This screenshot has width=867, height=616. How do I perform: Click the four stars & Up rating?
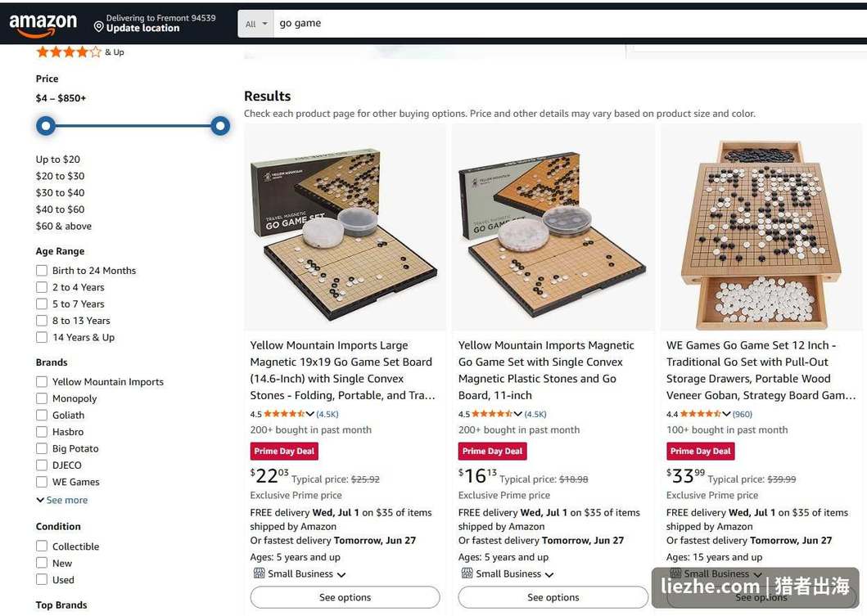pos(79,52)
